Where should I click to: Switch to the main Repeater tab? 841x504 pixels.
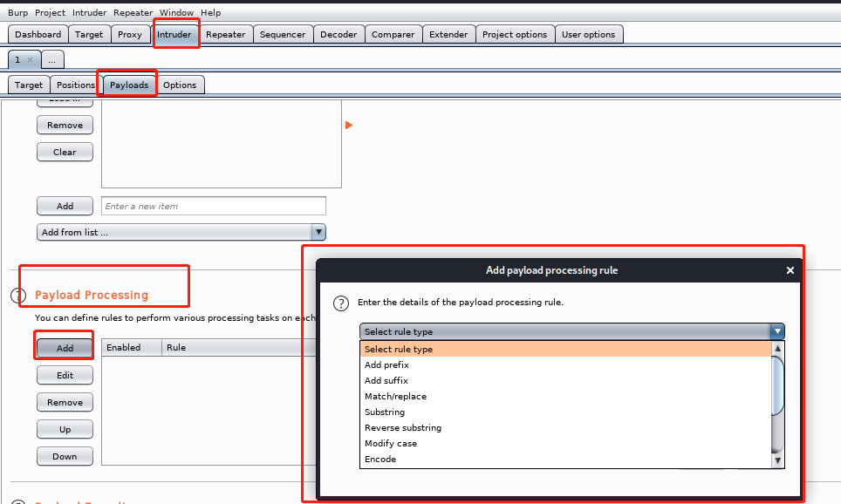[x=226, y=34]
